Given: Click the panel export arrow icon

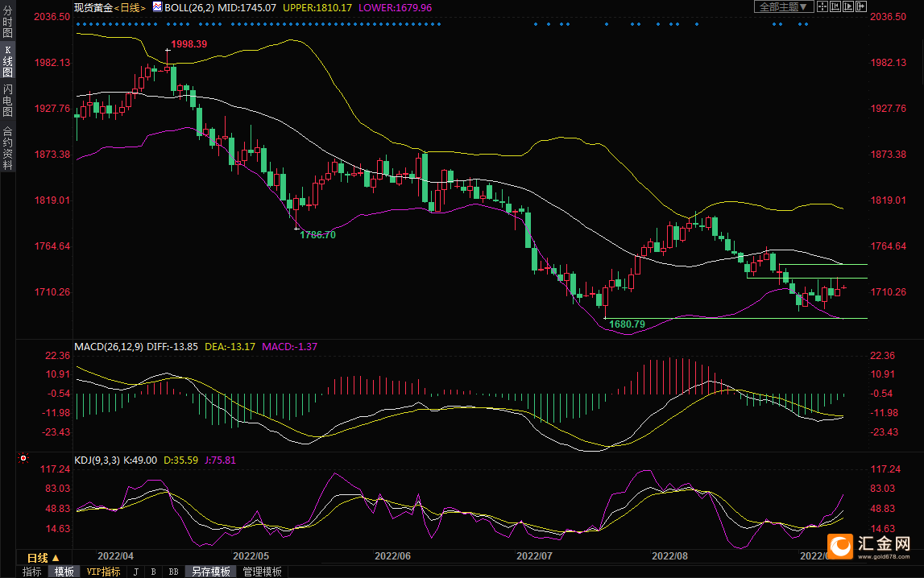Looking at the screenshot, I should pyautogui.click(x=861, y=6).
